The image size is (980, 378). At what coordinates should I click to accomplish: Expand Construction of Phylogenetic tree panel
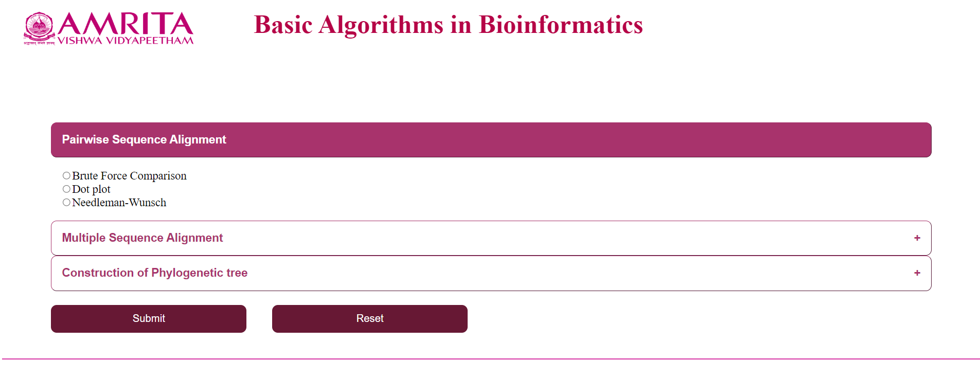pyautogui.click(x=491, y=273)
